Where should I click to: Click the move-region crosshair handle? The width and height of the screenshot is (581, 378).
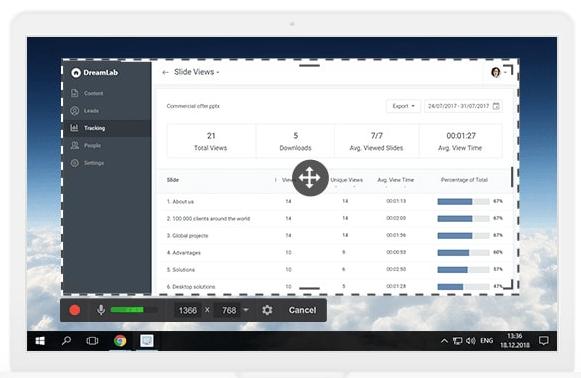point(310,178)
